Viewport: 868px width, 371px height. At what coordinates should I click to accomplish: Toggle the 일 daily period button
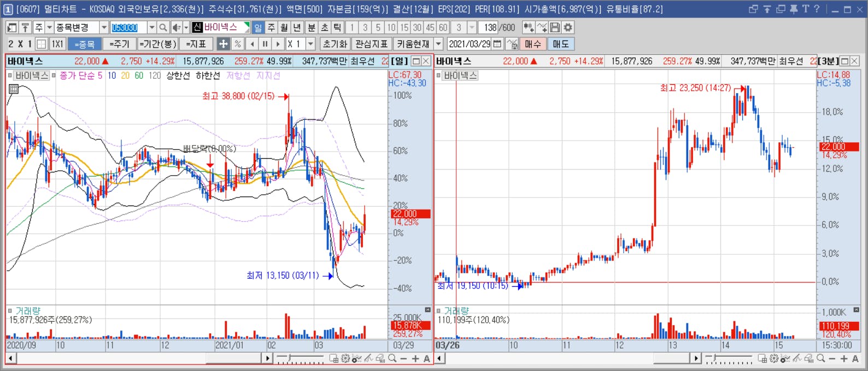pyautogui.click(x=258, y=27)
